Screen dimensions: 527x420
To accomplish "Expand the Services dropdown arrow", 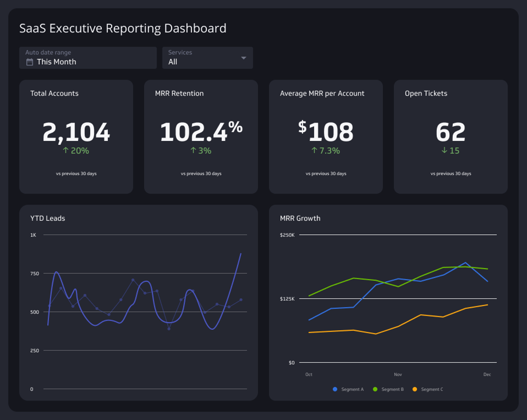I will coord(244,58).
